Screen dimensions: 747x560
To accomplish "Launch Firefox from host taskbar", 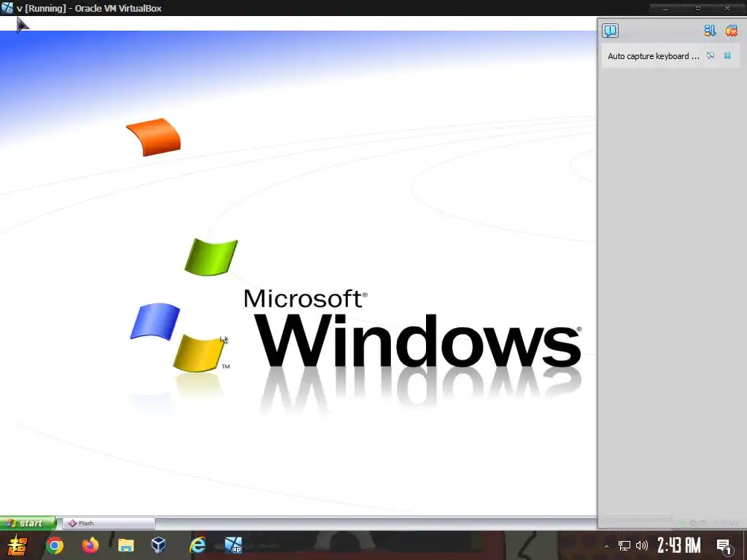I will [90, 545].
